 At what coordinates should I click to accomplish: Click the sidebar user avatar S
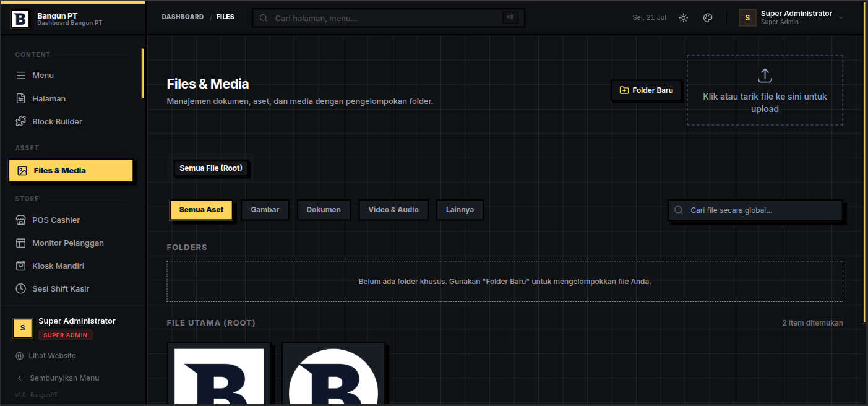coord(22,328)
